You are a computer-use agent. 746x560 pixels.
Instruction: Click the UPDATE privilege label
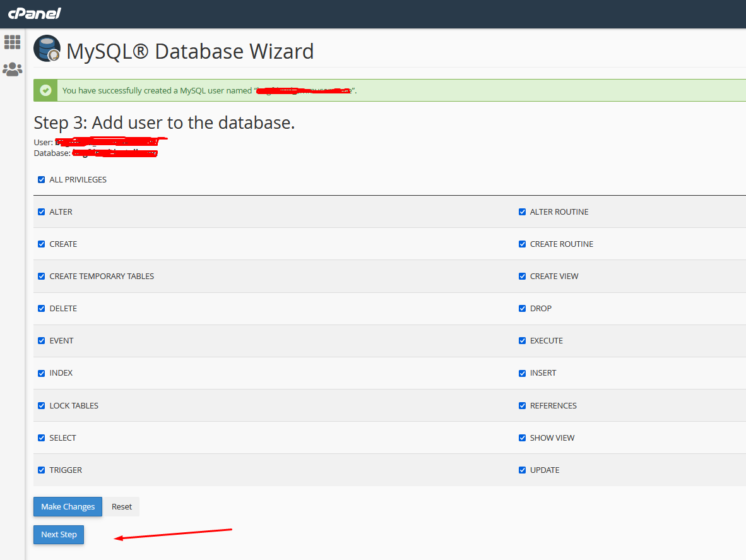(x=545, y=470)
